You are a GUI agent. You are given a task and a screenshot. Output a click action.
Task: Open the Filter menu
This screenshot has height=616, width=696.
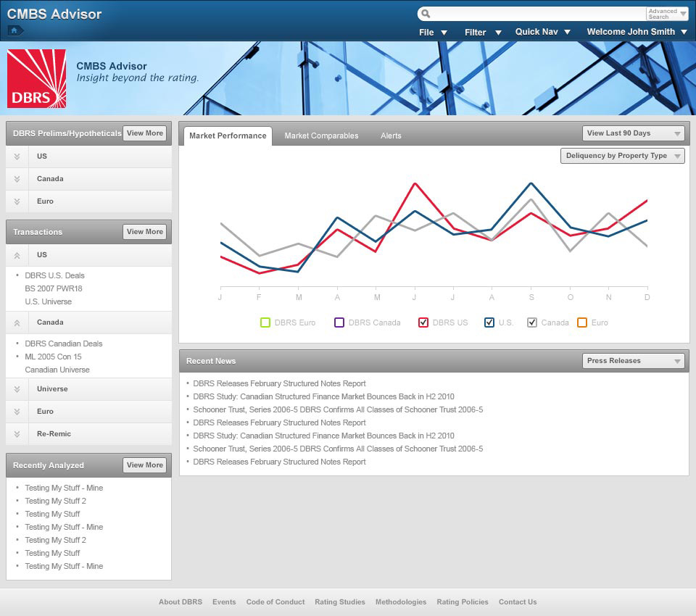(x=483, y=33)
